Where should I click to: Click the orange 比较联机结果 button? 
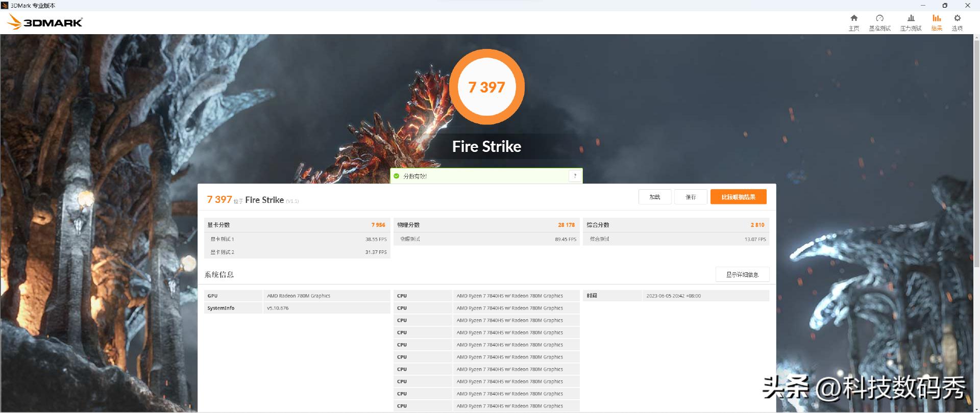point(738,197)
